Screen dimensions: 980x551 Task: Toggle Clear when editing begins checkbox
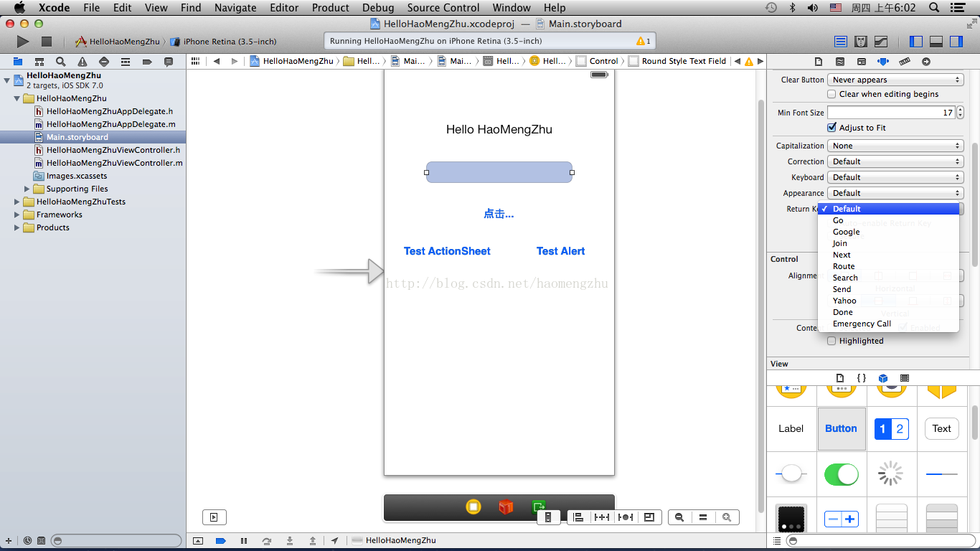(832, 94)
